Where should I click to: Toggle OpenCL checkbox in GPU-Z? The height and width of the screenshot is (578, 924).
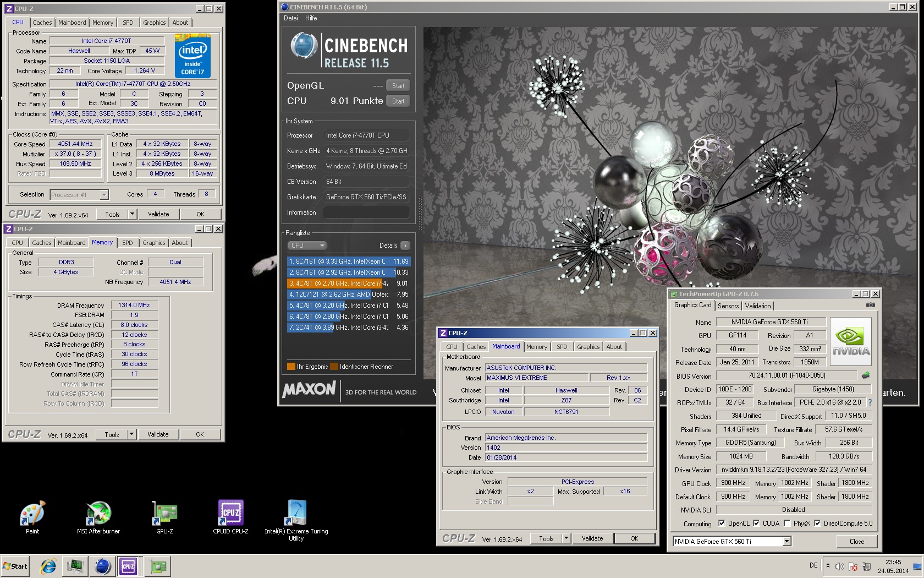pos(721,524)
